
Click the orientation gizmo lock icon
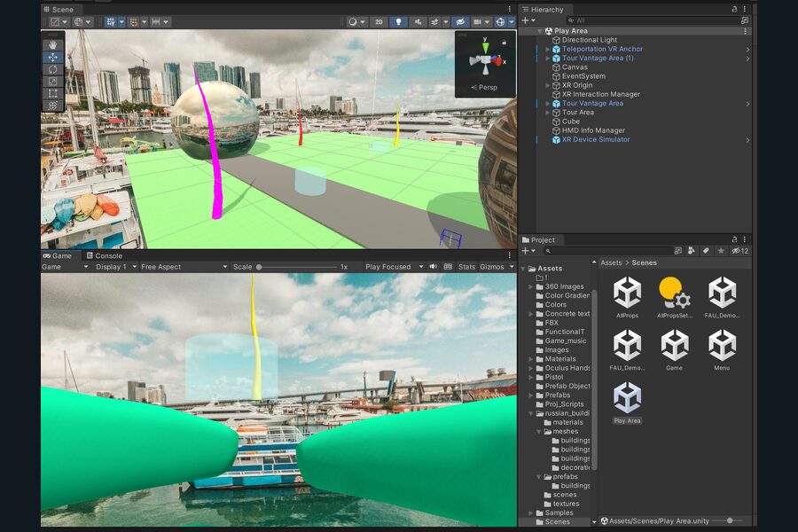(504, 43)
